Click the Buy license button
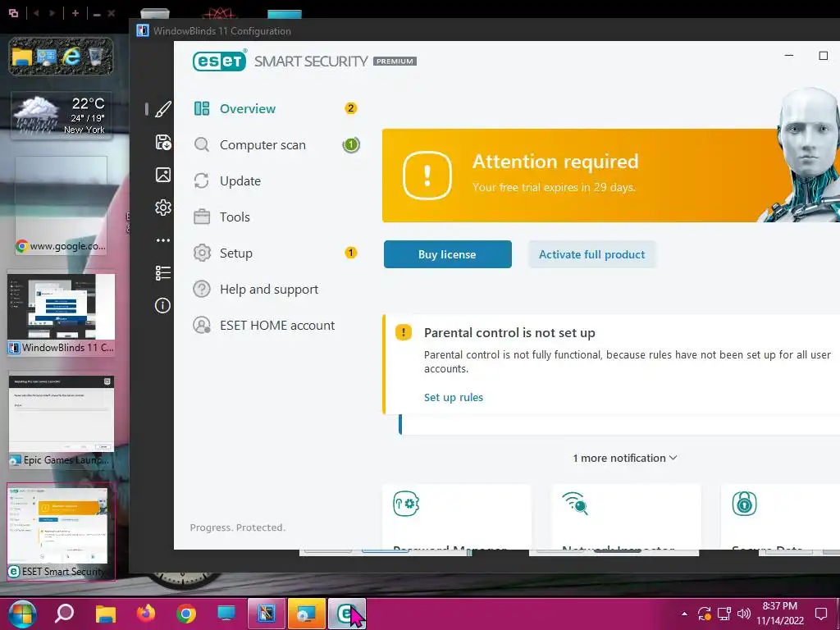840x630 pixels. [x=447, y=254]
